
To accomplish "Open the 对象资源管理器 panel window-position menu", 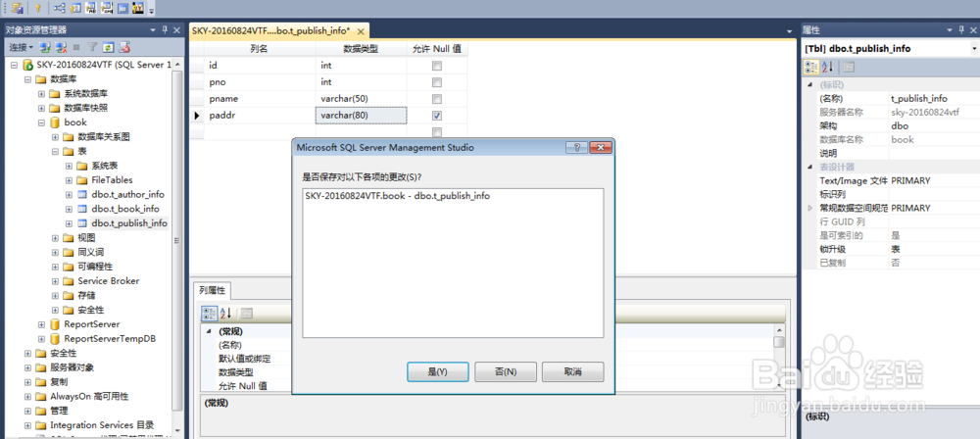I will click(154, 29).
